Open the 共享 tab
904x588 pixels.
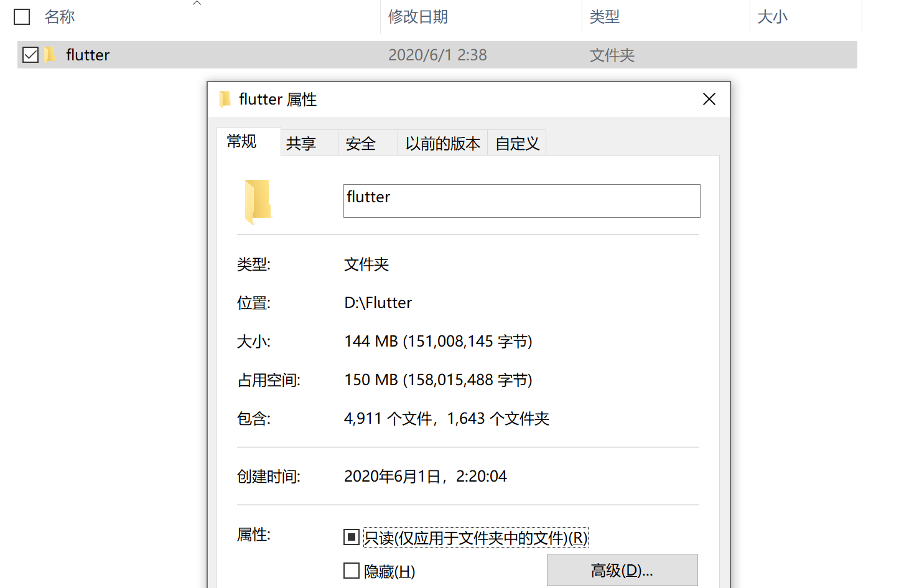click(309, 143)
